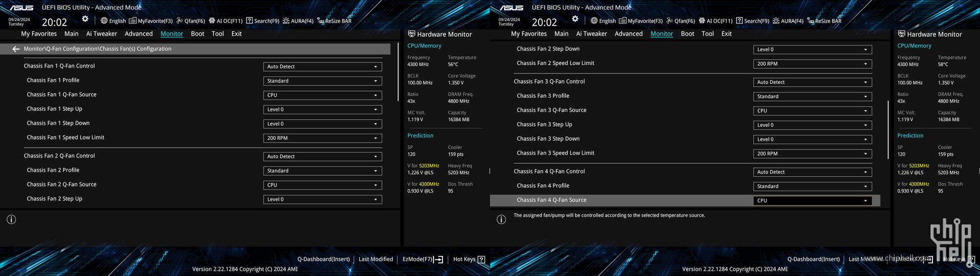Switch to Ai Tweaker tab in right screen
The height and width of the screenshot is (276, 980).
coord(592,34)
